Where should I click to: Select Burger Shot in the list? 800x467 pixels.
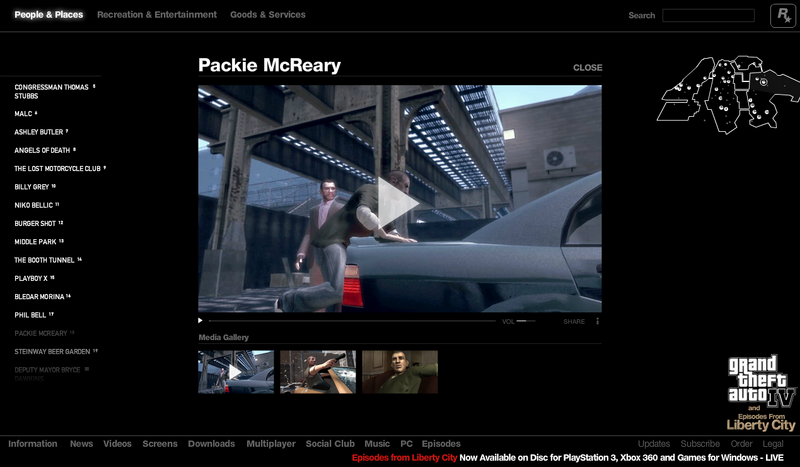click(39, 224)
